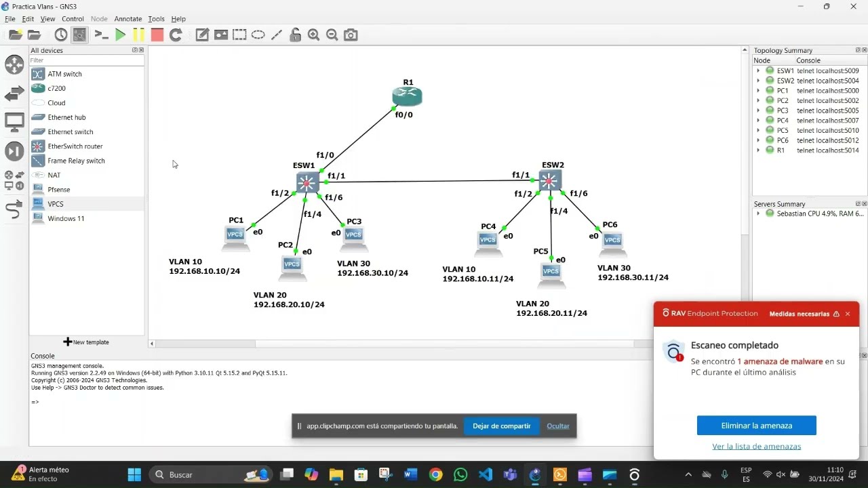Click Dejar de compartir button
868x488 pixels.
[x=501, y=426]
